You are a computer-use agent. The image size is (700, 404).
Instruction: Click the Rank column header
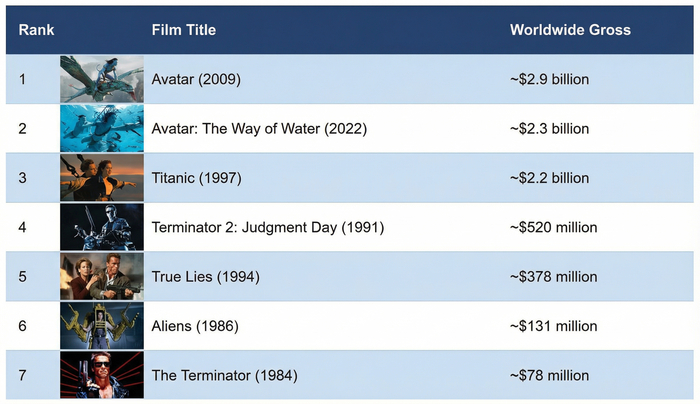pyautogui.click(x=36, y=30)
